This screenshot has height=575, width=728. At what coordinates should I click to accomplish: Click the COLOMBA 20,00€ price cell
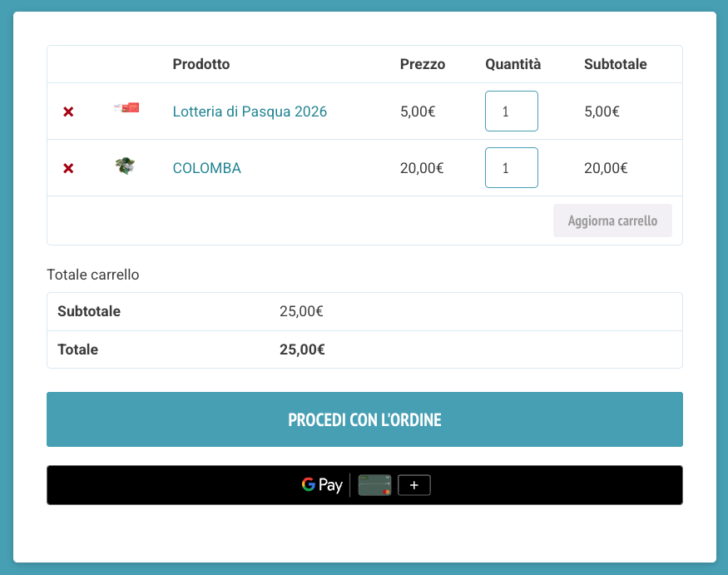click(x=422, y=168)
